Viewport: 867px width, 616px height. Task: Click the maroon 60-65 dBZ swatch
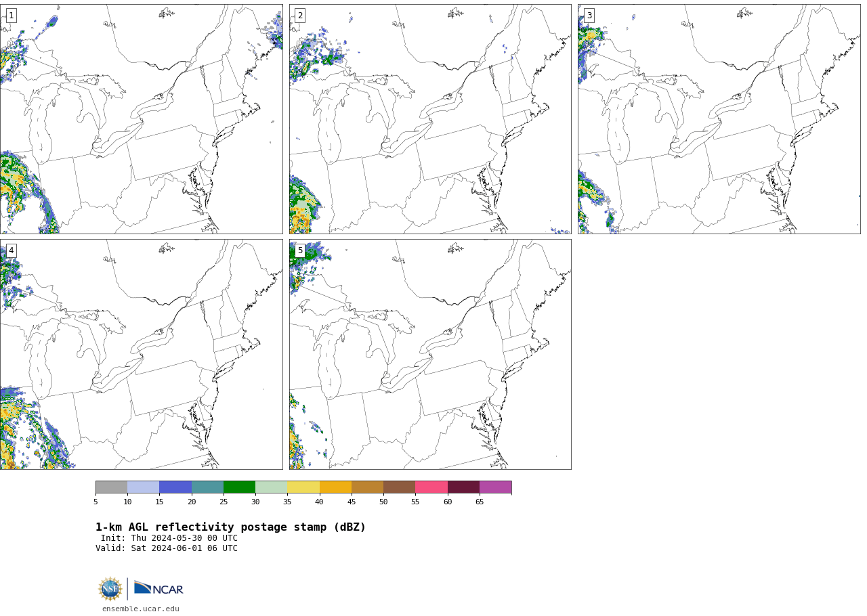(463, 487)
